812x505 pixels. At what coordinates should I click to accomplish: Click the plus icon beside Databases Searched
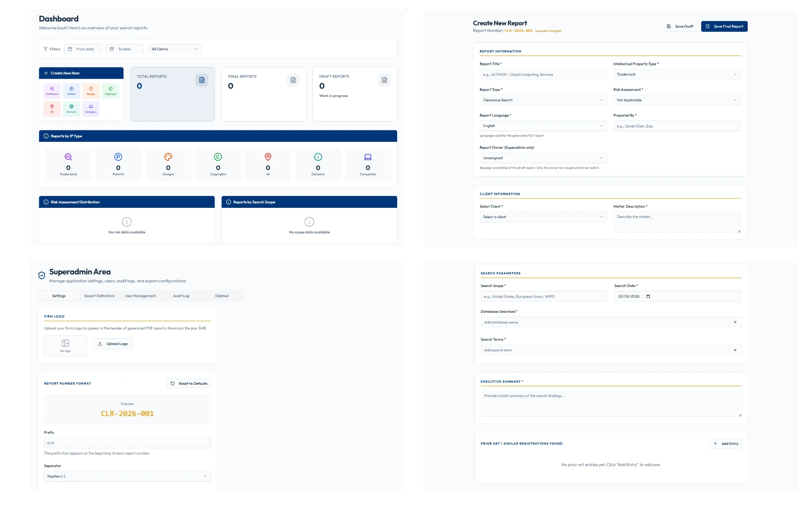[x=735, y=322]
